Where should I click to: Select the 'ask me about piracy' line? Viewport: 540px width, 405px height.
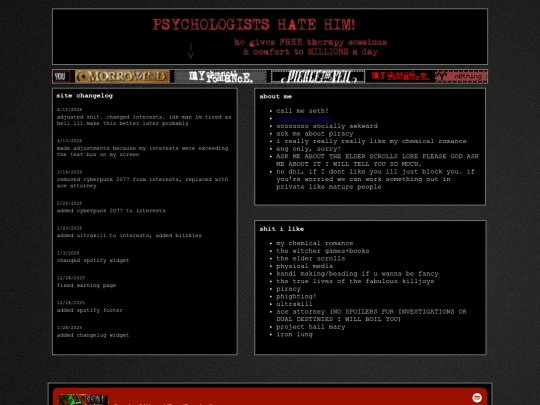(315, 134)
